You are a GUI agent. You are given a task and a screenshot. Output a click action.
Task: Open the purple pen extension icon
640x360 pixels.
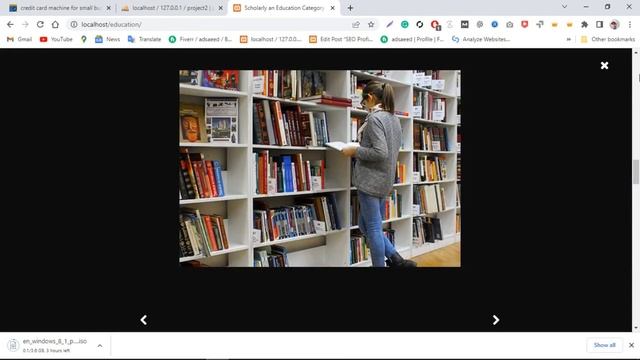389,24
